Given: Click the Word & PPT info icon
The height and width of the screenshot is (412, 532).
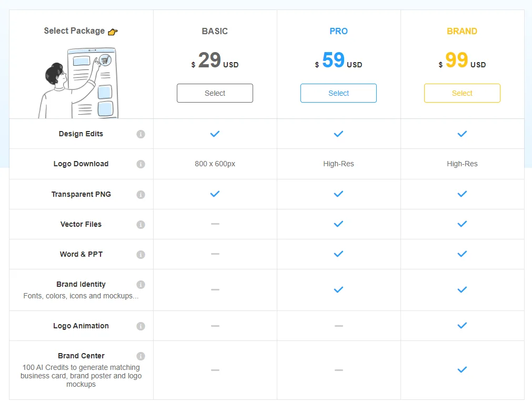Looking at the screenshot, I should tap(141, 255).
